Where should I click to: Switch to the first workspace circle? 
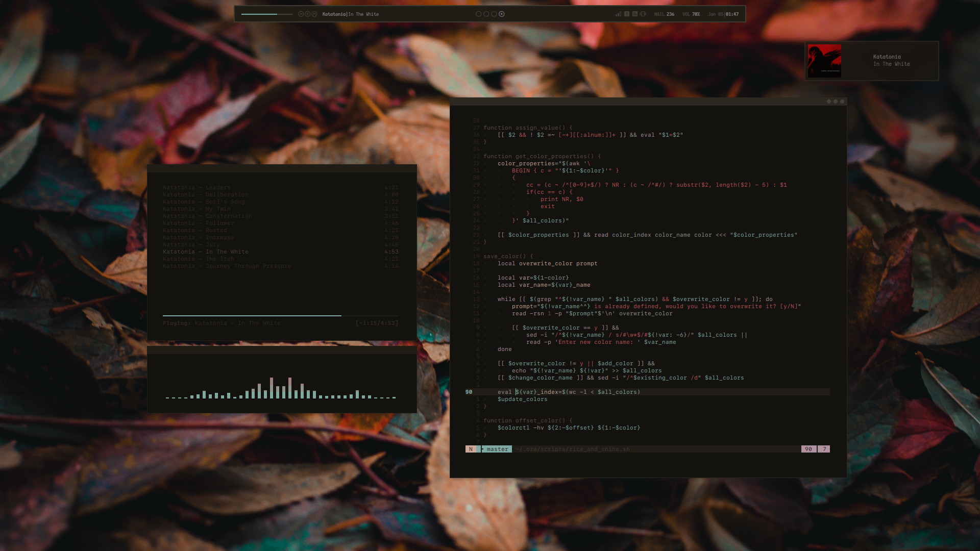coord(478,14)
